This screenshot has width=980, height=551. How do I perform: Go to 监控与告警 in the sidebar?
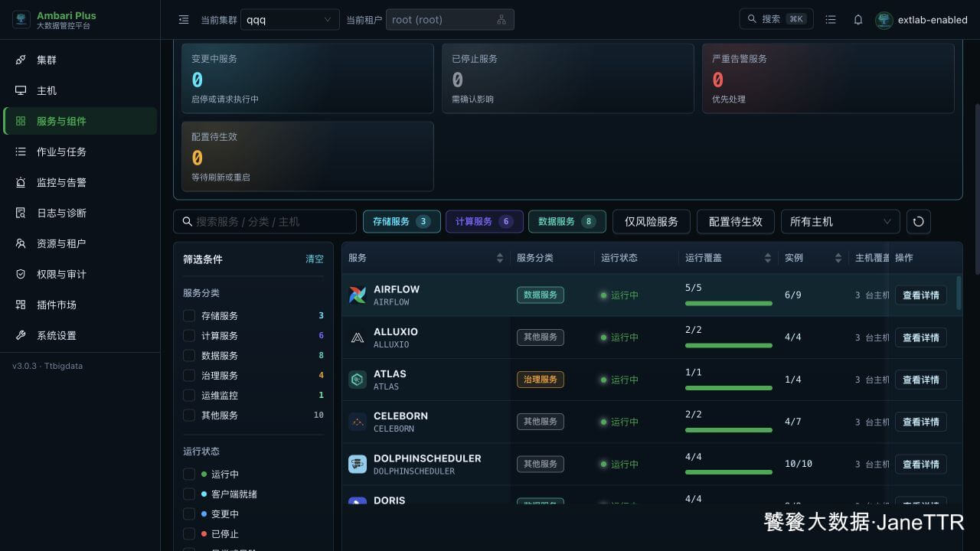pos(80,182)
